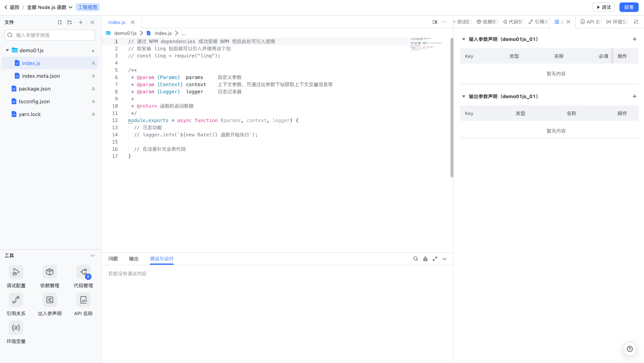Collapse the 工具 tools section
The width and height of the screenshot is (644, 363).
click(93, 256)
